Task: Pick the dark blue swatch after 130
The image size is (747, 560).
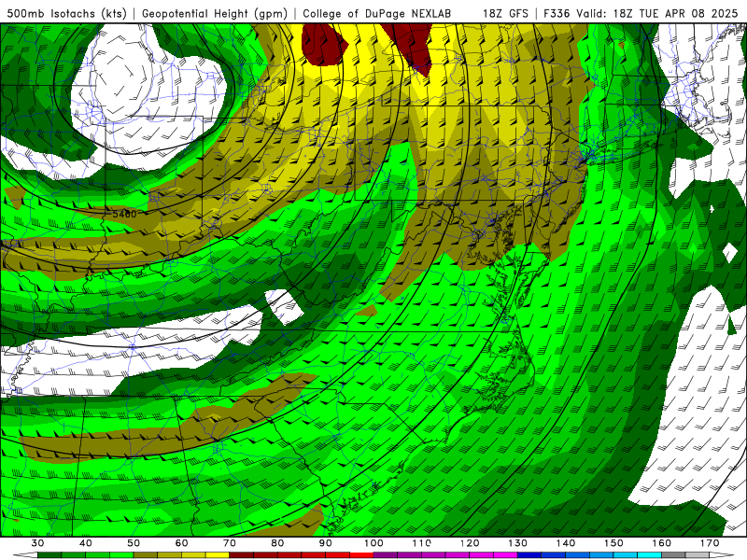Action: [x=529, y=555]
